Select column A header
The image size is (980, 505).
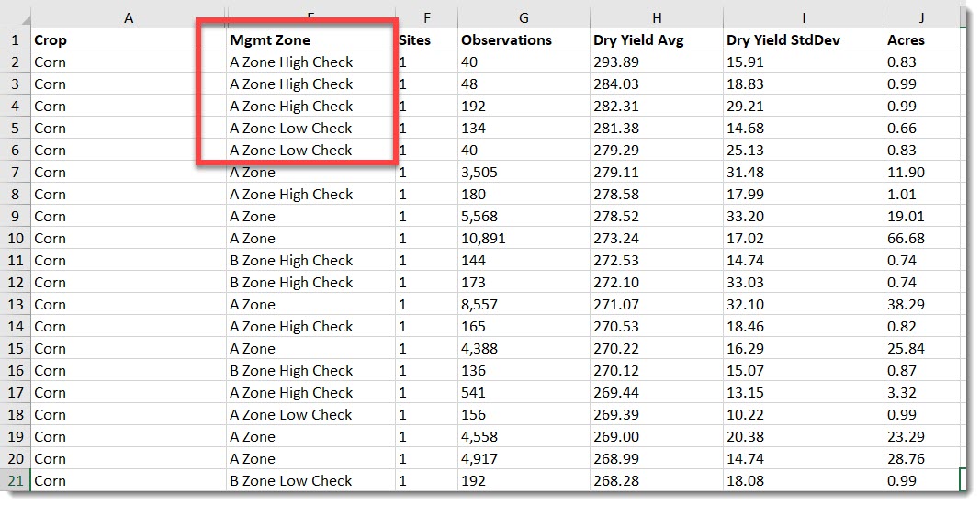pyautogui.click(x=128, y=18)
